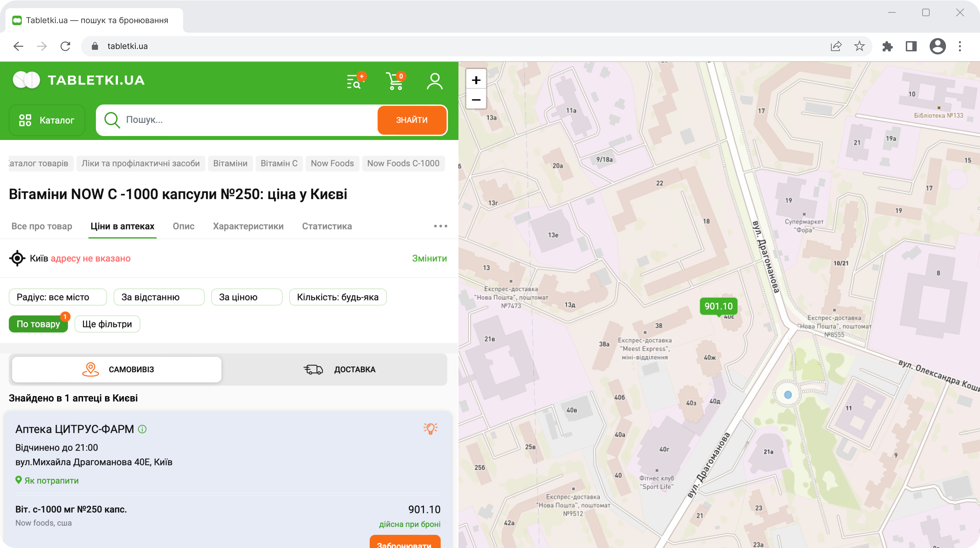980x548 pixels.
Task: Open the Каталог menu button
Action: pos(47,120)
